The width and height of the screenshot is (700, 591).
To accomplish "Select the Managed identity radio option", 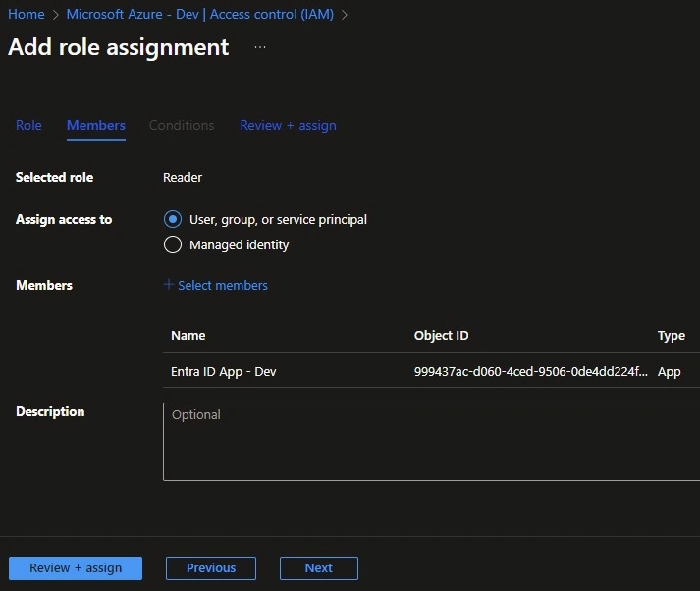I will click(173, 244).
